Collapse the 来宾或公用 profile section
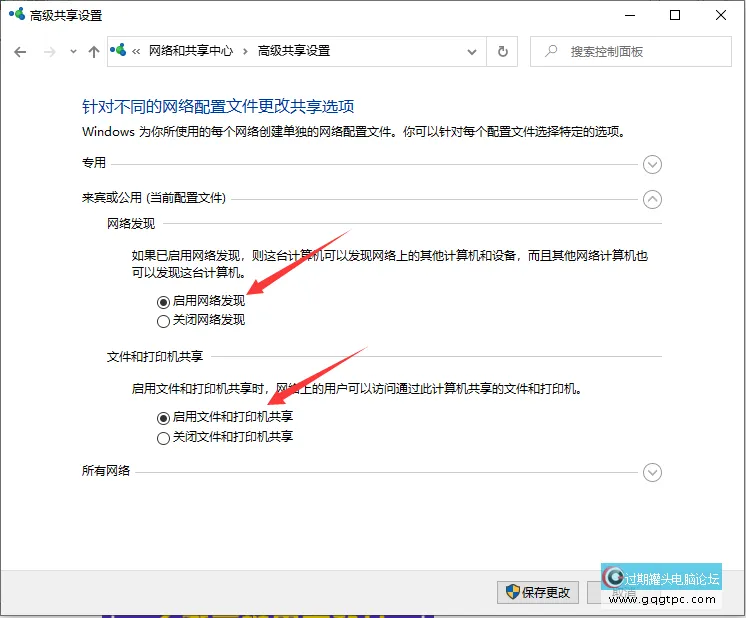The image size is (746, 618). 652,199
